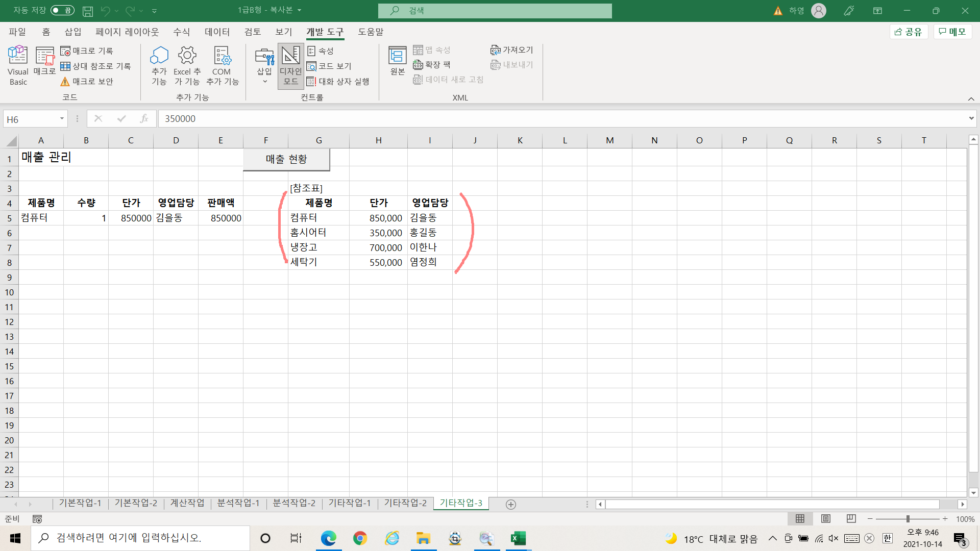Expand the 삽입 controls dropdown

point(264,66)
